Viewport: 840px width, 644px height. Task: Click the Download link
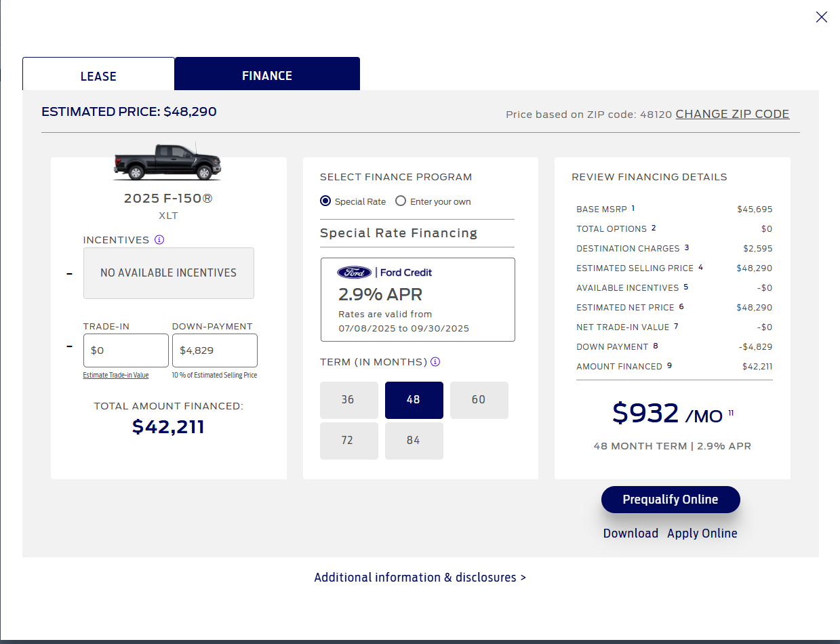pyautogui.click(x=631, y=534)
